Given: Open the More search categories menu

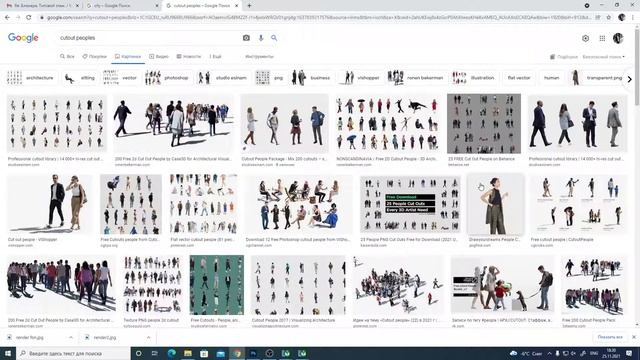Looking at the screenshot, I should pos(215,56).
